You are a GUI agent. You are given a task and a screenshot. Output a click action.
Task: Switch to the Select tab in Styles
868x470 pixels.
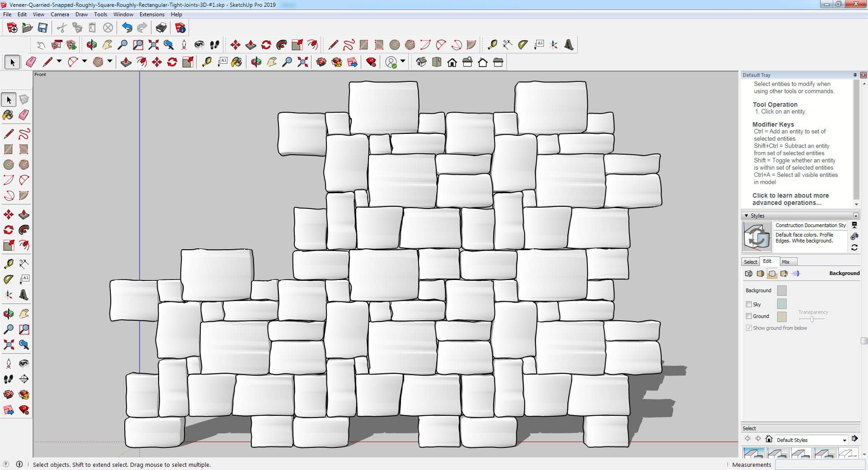point(750,262)
